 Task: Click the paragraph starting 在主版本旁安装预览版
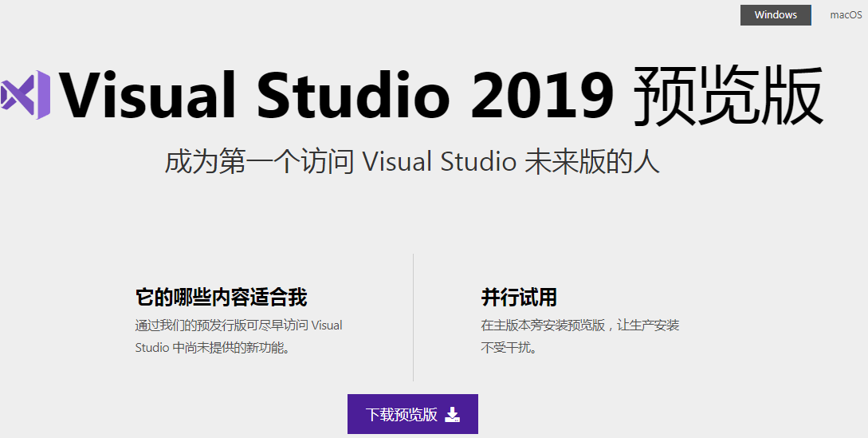(x=580, y=337)
